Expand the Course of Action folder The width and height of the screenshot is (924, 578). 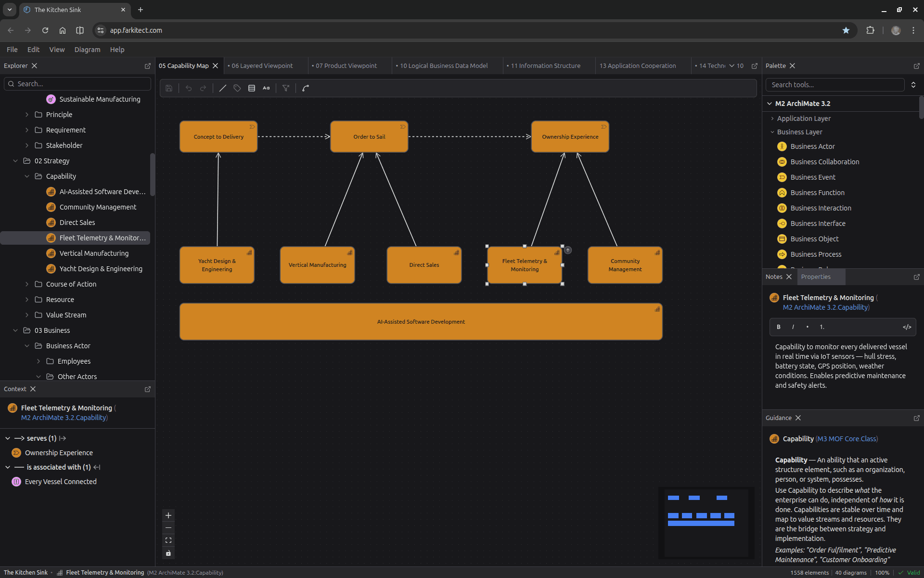click(27, 284)
